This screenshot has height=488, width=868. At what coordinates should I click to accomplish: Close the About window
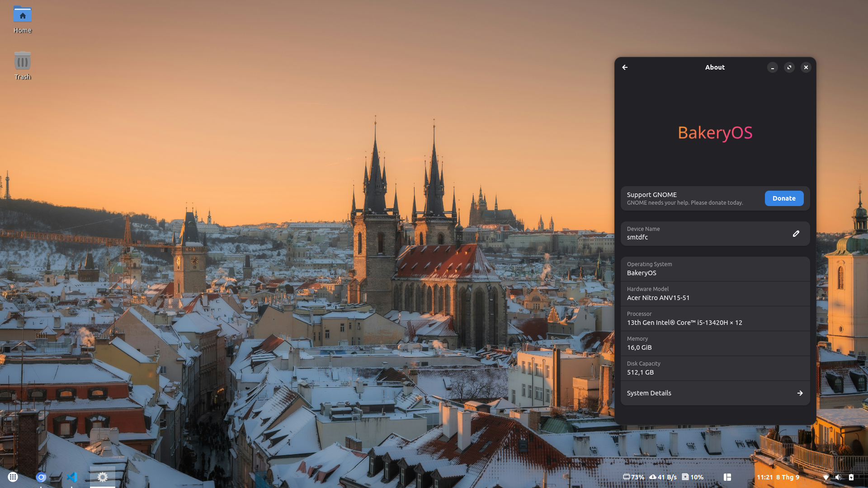coord(806,67)
